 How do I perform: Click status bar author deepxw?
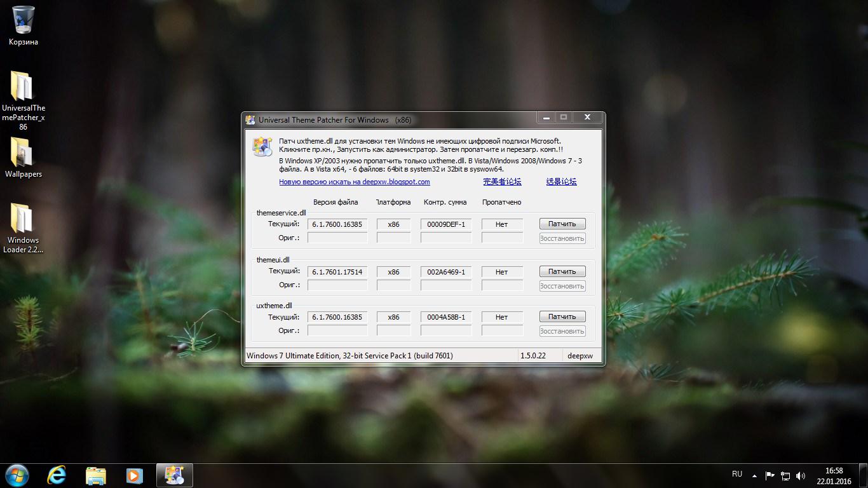(x=580, y=356)
